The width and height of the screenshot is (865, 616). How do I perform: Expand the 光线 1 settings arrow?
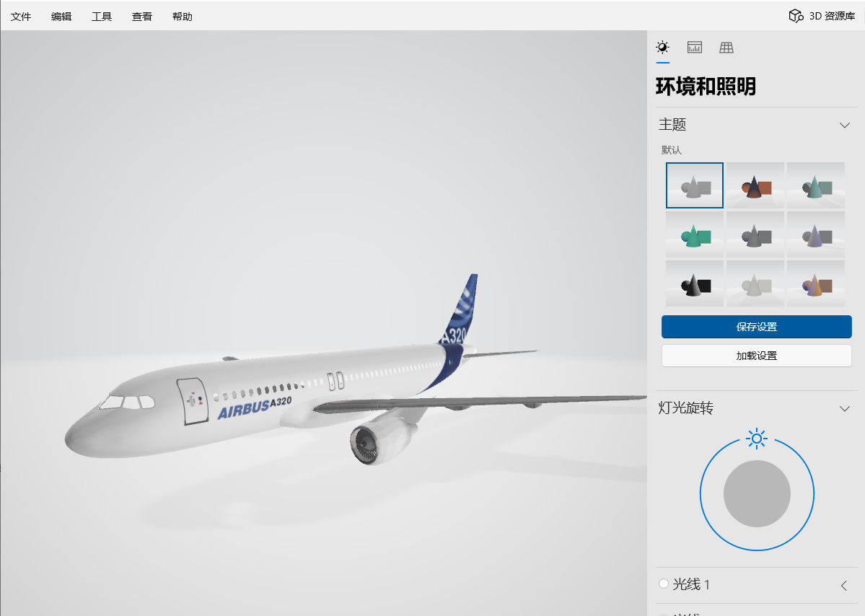point(844,585)
